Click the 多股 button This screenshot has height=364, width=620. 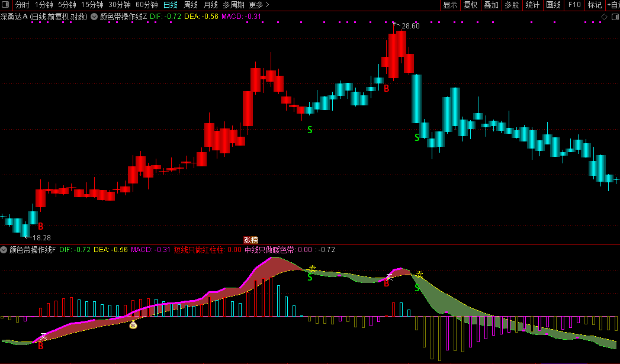click(512, 5)
